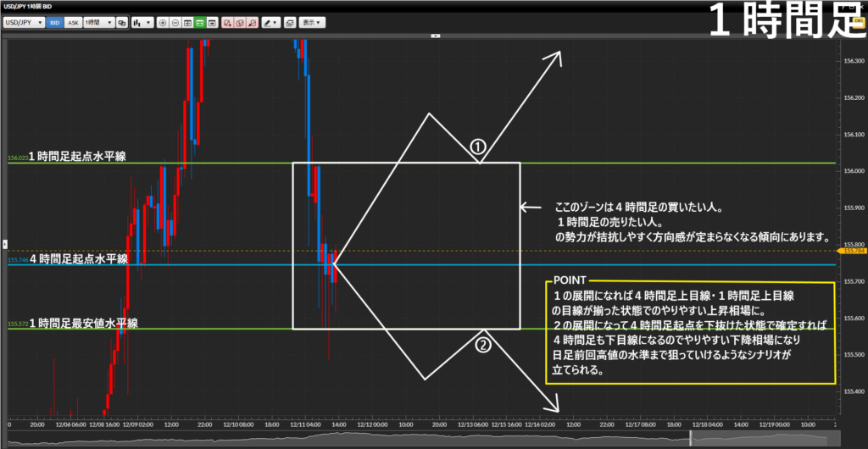Click the 155.784 current price tag
Screen dimensions: 868x449
pyautogui.click(x=849, y=251)
